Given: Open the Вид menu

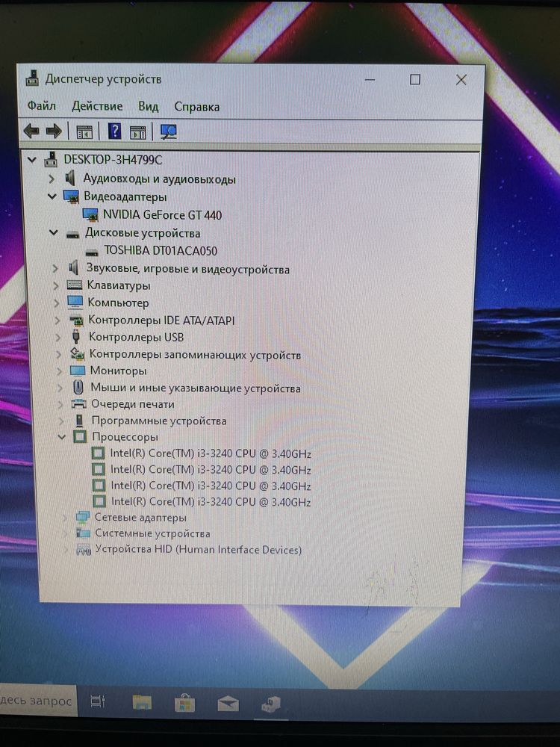Looking at the screenshot, I should [x=148, y=106].
